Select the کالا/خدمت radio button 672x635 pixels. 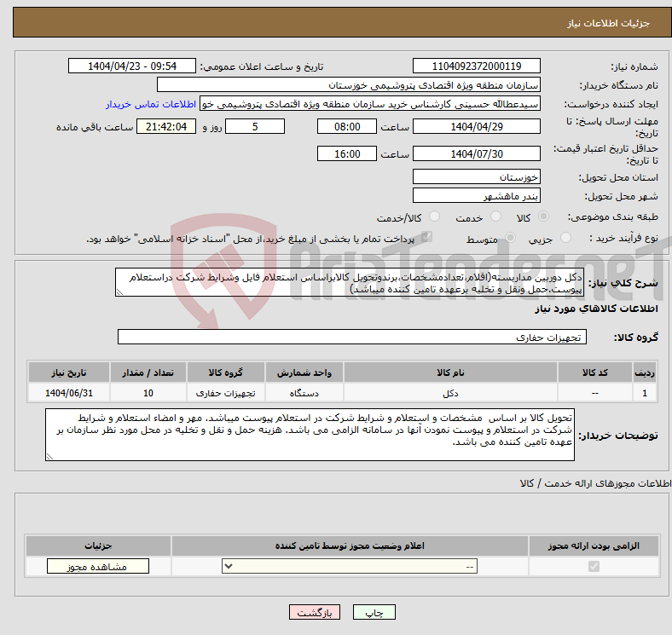pyautogui.click(x=434, y=216)
